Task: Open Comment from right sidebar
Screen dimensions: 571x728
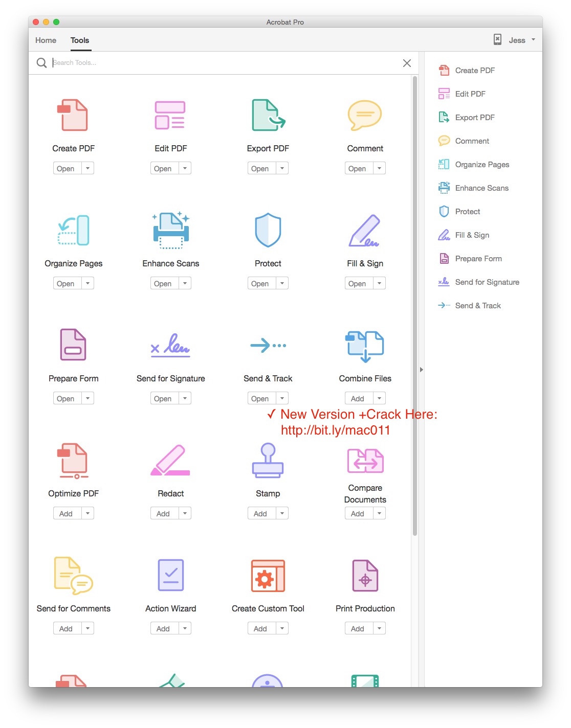Action: tap(464, 141)
